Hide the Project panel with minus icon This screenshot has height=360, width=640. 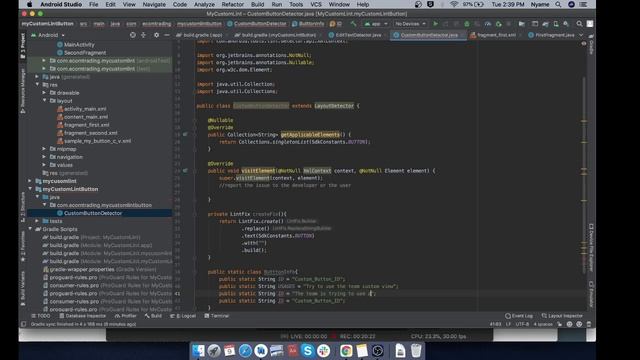[167, 35]
